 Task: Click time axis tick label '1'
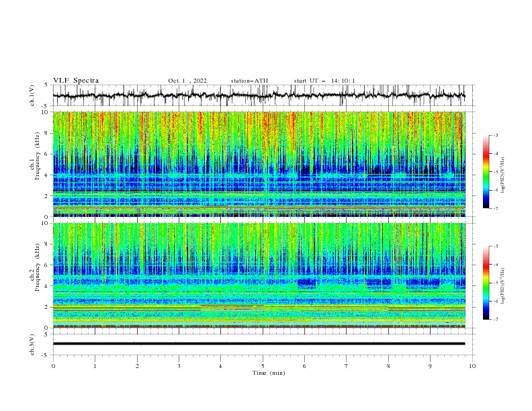[x=95, y=366]
